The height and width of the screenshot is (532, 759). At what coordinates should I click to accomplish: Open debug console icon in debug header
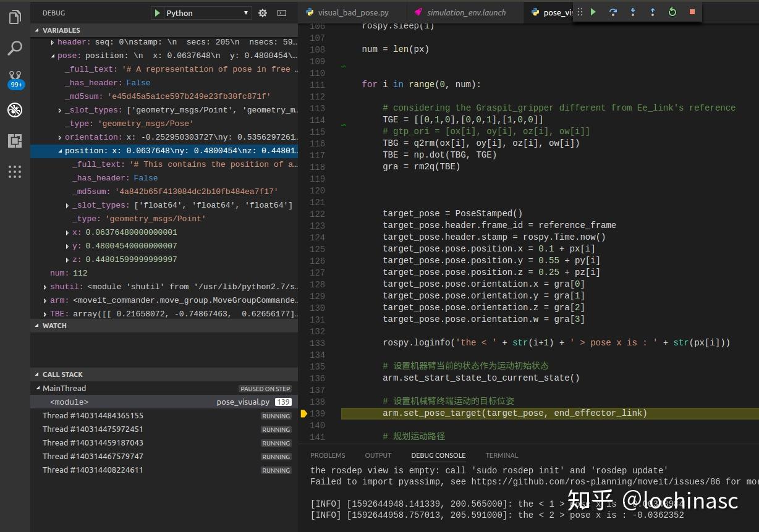[282, 13]
